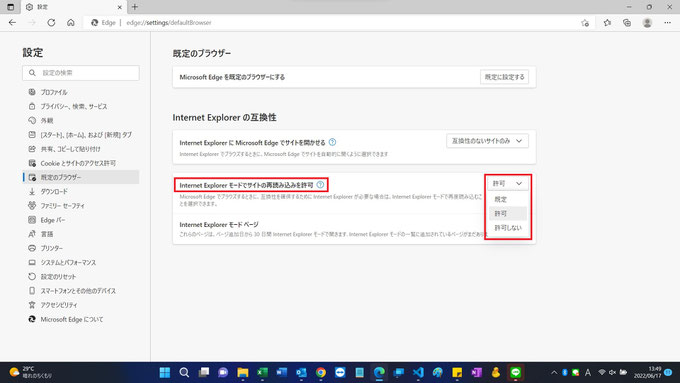The width and height of the screenshot is (680, 383).
Task: Click help icon beside Microsoft Edge でサイトを開かせる
Action: click(x=332, y=142)
